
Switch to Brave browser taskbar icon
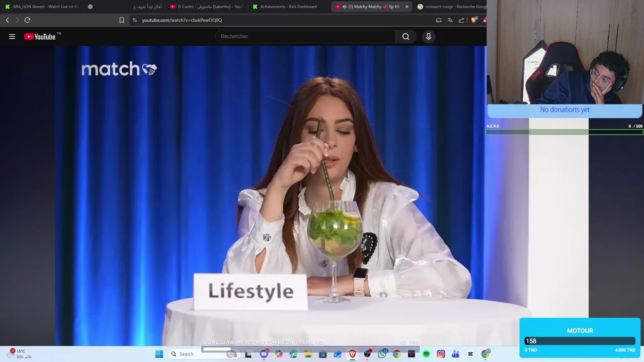pos(352,354)
